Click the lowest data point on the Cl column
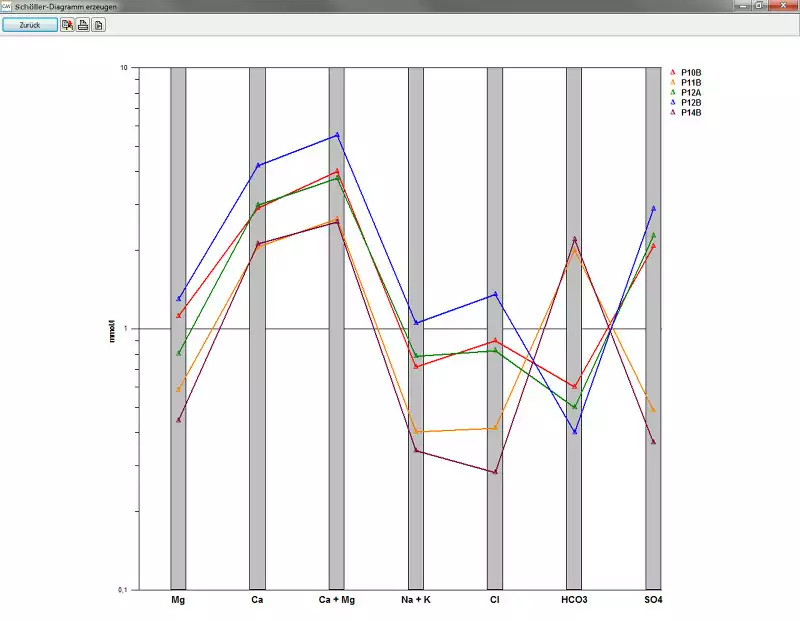The height and width of the screenshot is (621, 800). [x=495, y=472]
